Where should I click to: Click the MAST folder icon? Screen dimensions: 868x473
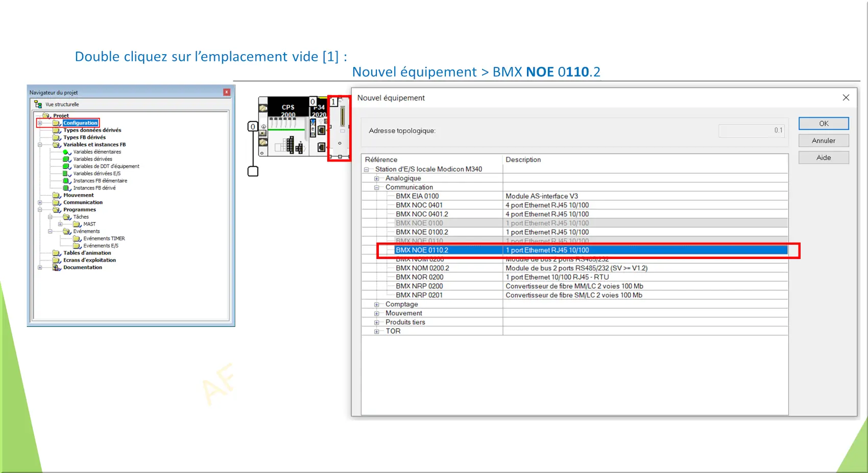coord(77,224)
